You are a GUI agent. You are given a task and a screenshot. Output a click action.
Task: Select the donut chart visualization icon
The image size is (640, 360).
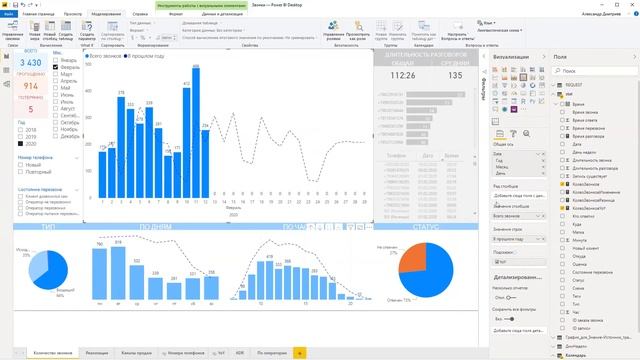click(533, 85)
